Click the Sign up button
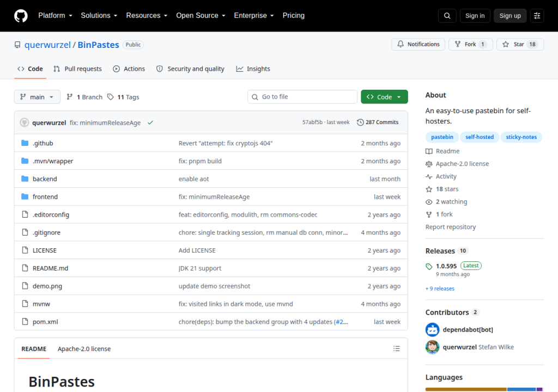The image size is (558, 392). 510,16
